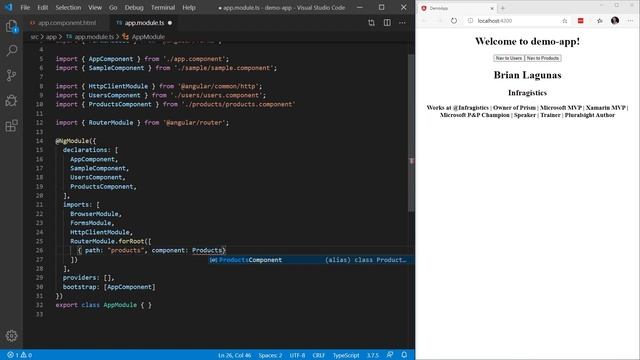Image resolution: width=640 pixels, height=360 pixels.
Task: Click the TypeScript version 3.7.5 indicator
Action: (373, 355)
